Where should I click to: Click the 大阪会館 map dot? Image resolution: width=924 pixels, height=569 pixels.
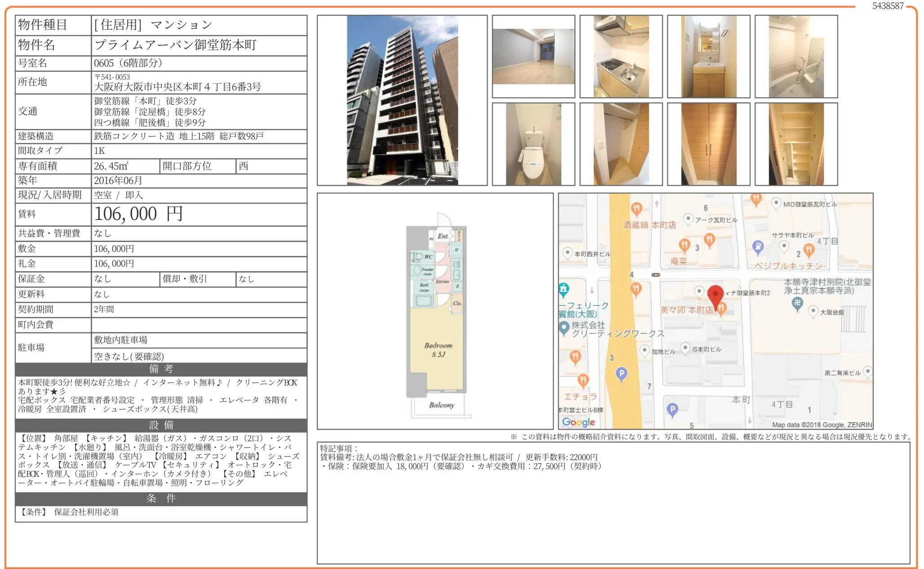(814, 311)
